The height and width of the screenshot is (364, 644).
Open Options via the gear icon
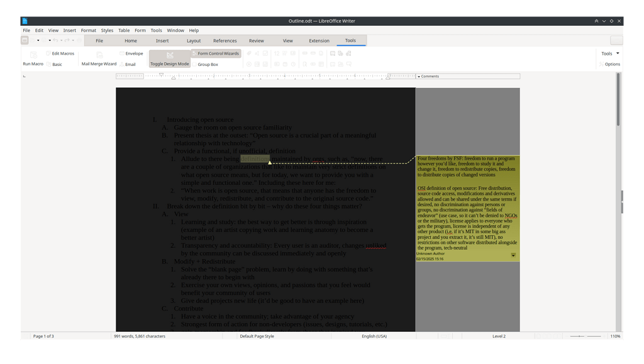coord(611,63)
